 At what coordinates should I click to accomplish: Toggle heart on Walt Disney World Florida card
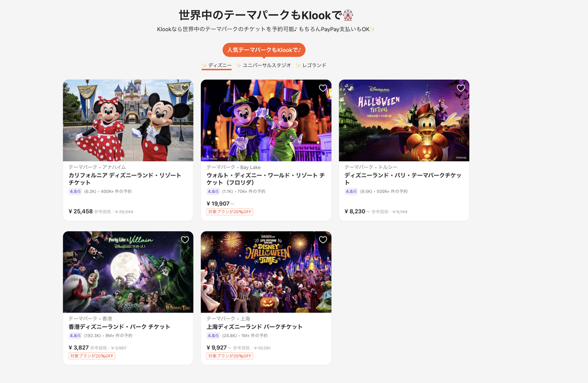(x=323, y=88)
